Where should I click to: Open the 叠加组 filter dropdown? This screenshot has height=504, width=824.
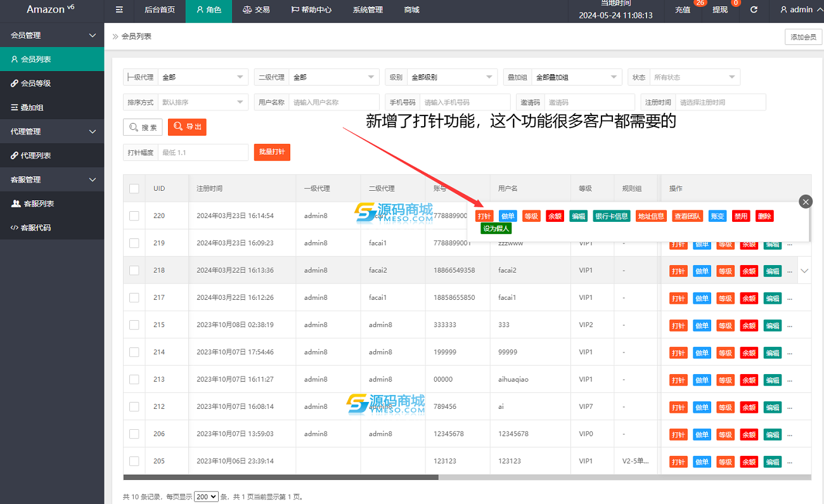tap(577, 77)
